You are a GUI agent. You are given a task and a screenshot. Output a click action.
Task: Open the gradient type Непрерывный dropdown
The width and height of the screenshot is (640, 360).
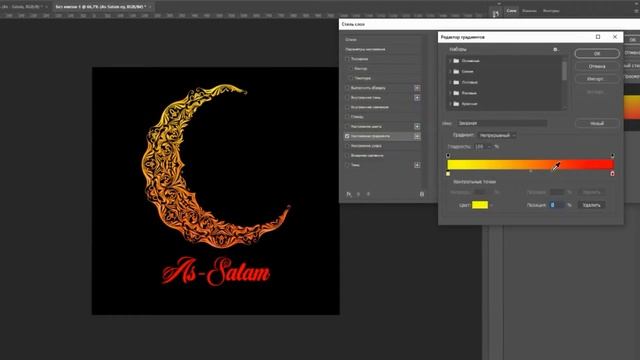tap(497, 135)
